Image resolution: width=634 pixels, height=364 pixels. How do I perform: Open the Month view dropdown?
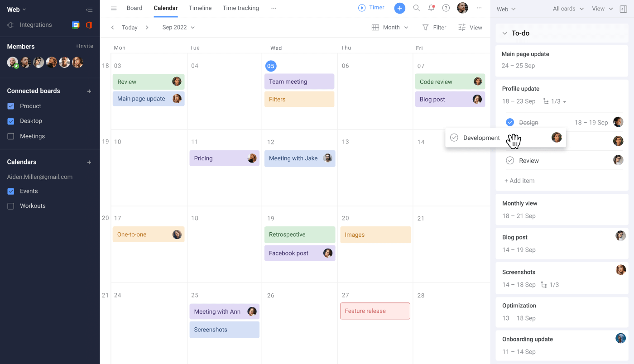(x=389, y=27)
